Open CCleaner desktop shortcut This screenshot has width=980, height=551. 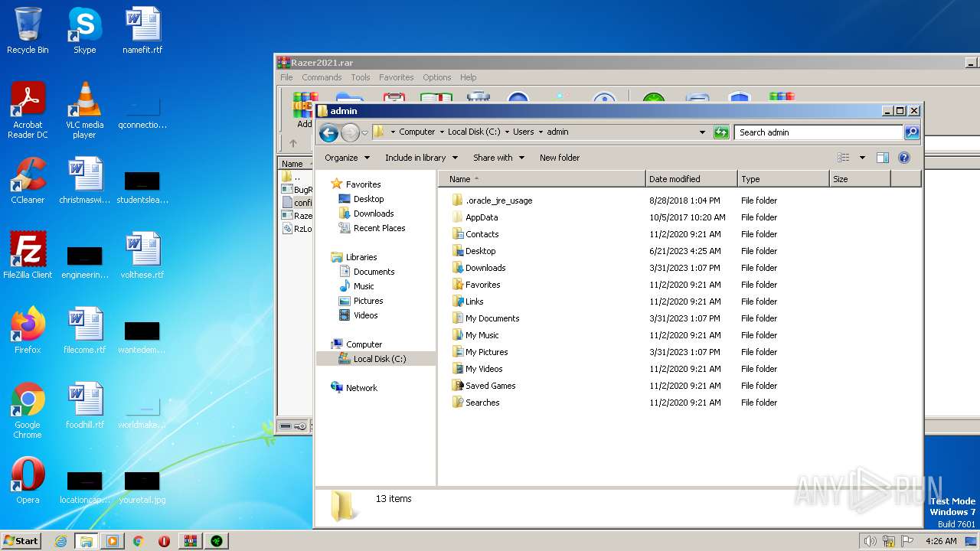28,181
